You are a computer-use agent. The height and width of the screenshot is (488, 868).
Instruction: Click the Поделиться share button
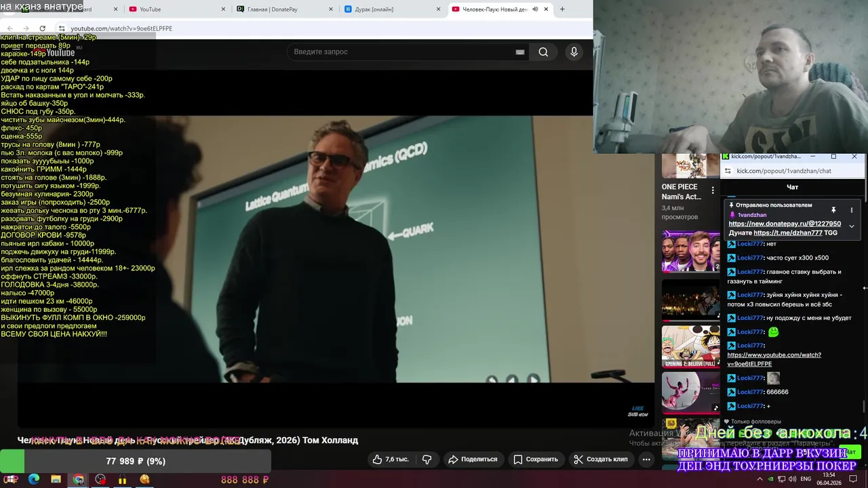tap(473, 460)
